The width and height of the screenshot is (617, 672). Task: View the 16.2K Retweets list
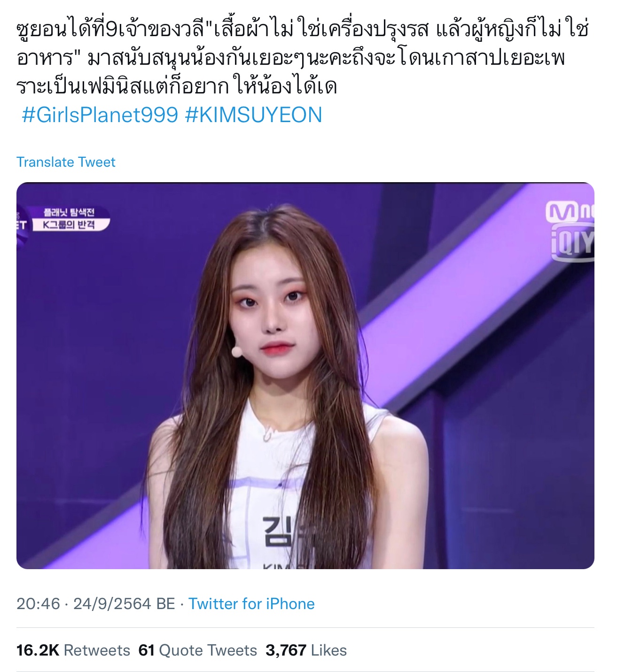(73, 650)
